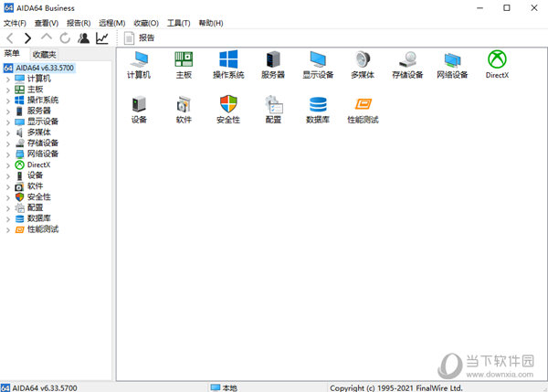
Task: Open the 显示设备 display icon in main pane
Action: pos(318,59)
